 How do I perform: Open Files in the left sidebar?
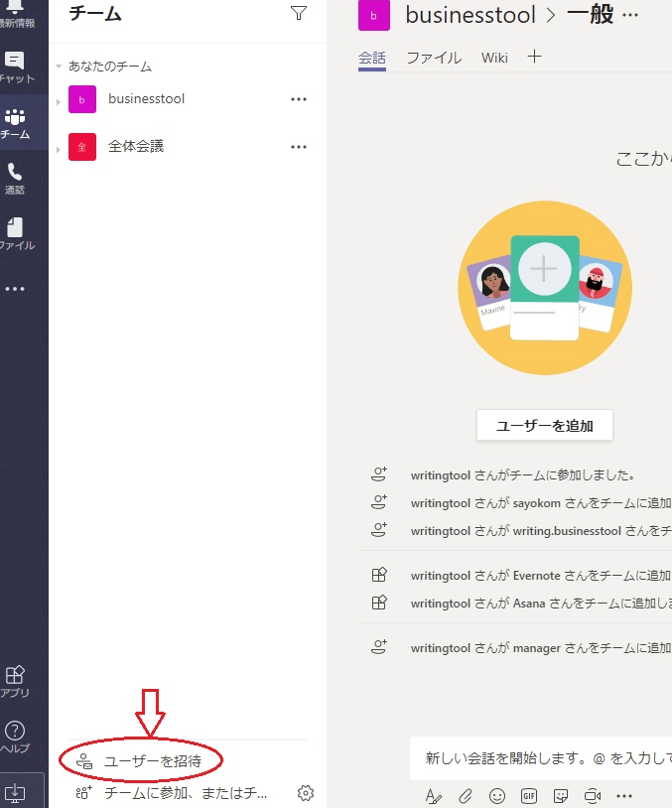15,234
